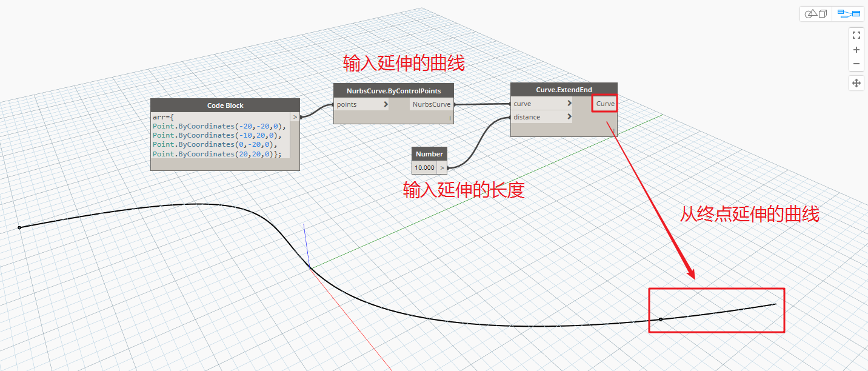Click the Zoom to Fit icon
The width and height of the screenshot is (868, 371).
click(x=856, y=35)
